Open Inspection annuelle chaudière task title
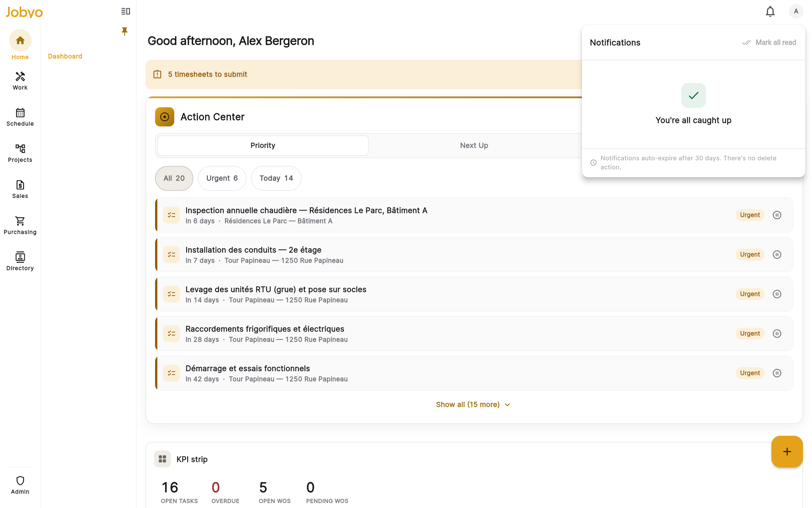This screenshot has height=508, width=812. [306, 210]
